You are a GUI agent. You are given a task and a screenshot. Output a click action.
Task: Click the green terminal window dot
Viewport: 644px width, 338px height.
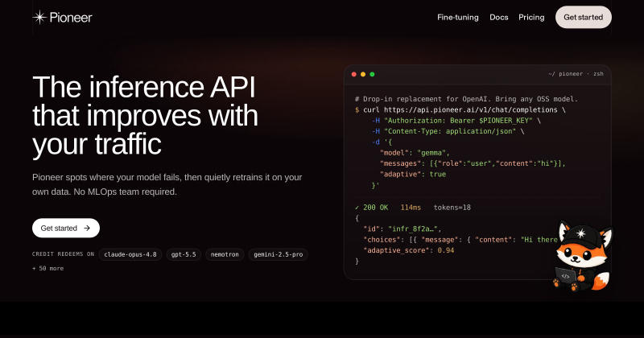click(x=372, y=74)
